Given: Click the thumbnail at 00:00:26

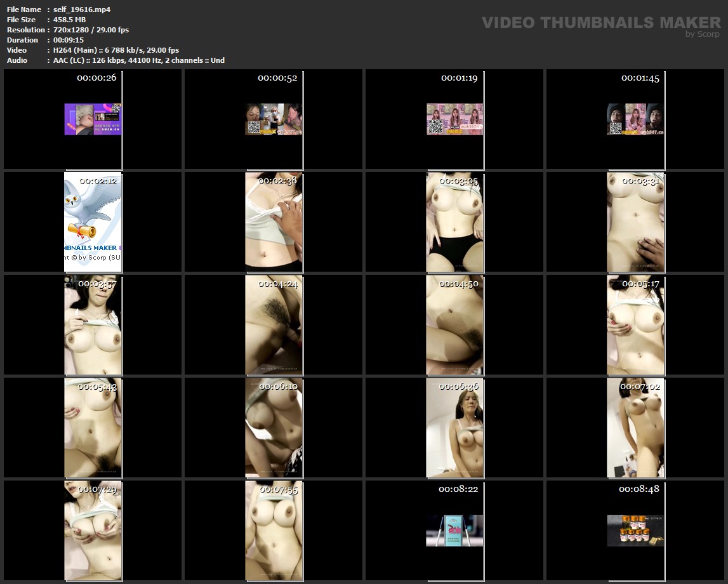Looking at the screenshot, I should 93,119.
